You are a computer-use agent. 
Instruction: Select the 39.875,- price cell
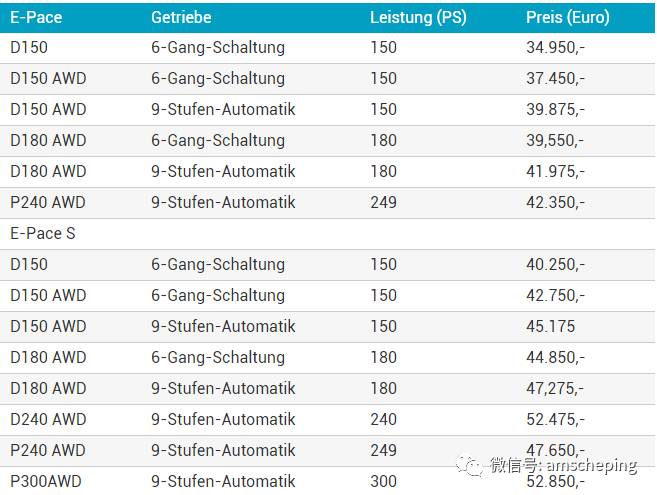555,109
